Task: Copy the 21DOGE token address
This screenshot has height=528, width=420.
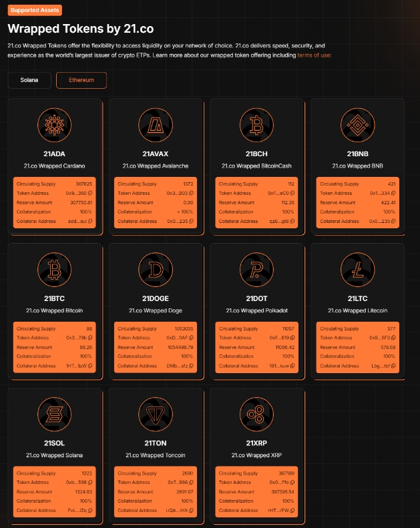Action: (192, 338)
